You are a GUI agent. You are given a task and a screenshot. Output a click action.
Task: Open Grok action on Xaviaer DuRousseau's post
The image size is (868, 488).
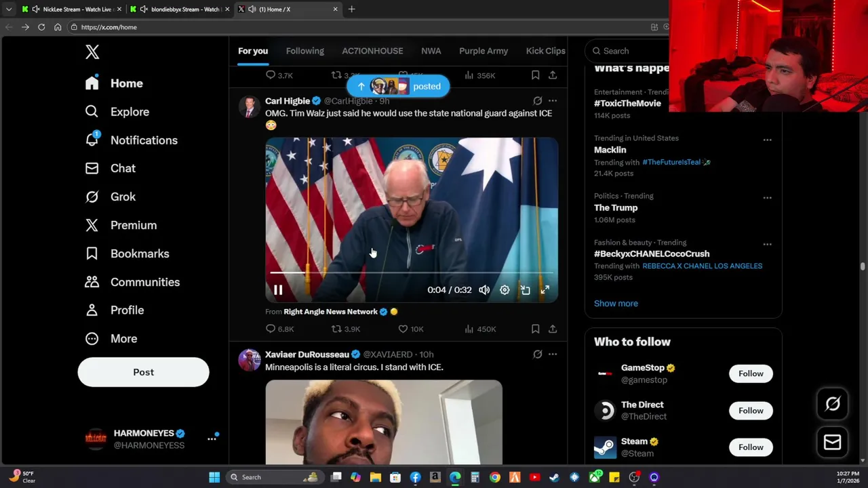click(538, 354)
